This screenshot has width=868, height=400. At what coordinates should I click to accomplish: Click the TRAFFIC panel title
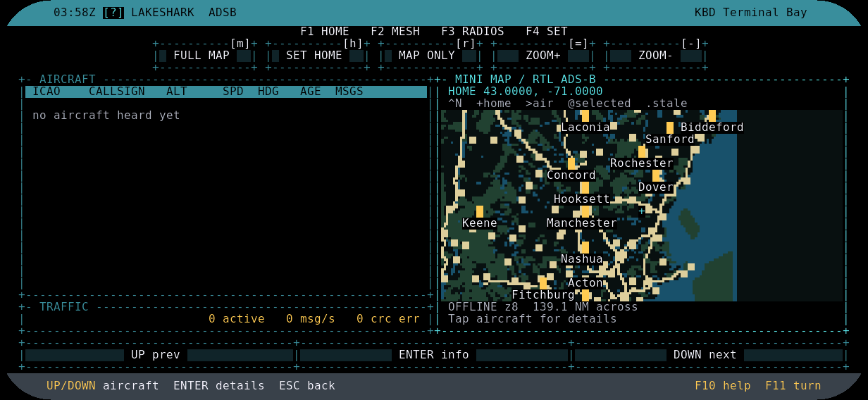(64, 307)
